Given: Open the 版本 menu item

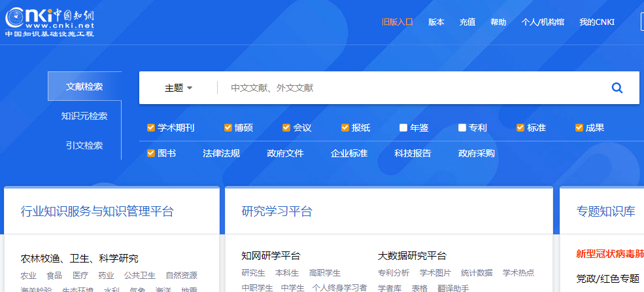Looking at the screenshot, I should [436, 22].
